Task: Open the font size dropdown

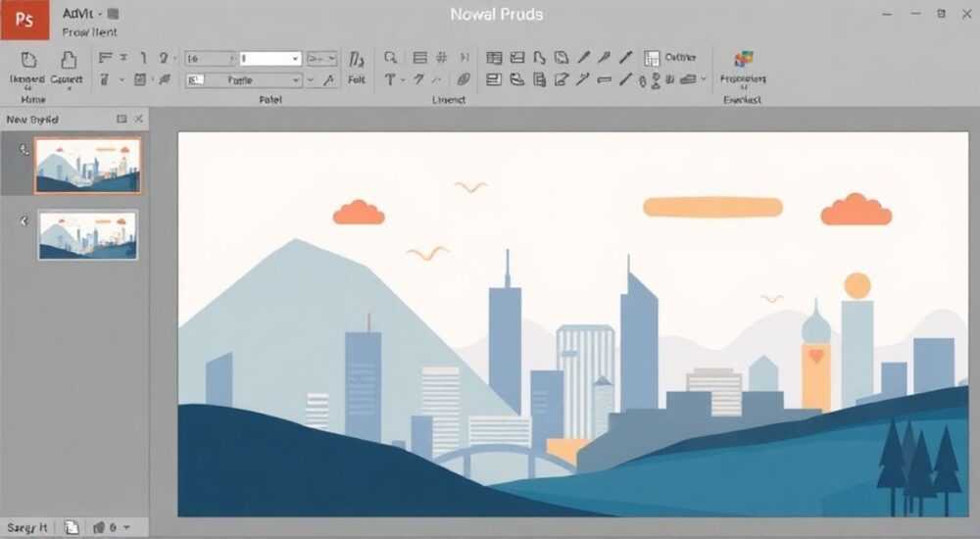Action: click(211, 58)
